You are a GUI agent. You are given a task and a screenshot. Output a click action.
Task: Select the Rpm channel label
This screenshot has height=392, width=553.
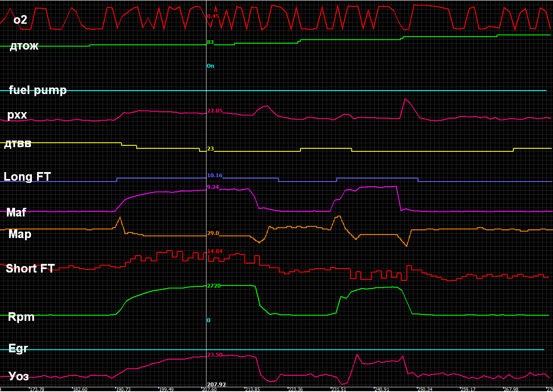(21, 317)
